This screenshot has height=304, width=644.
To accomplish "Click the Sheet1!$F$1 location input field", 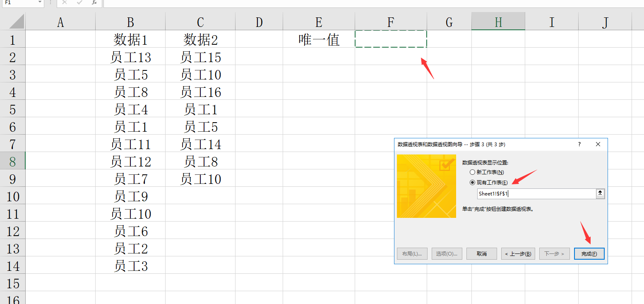I will pos(536,194).
